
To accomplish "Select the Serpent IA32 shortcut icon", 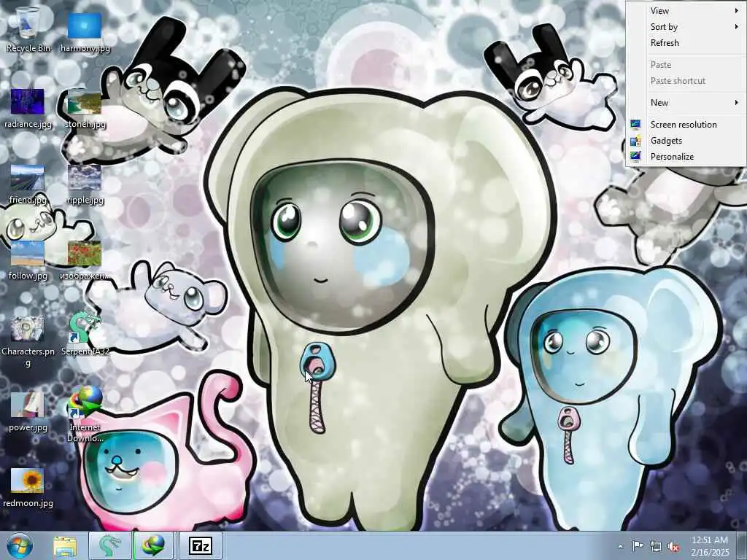I will (x=85, y=334).
